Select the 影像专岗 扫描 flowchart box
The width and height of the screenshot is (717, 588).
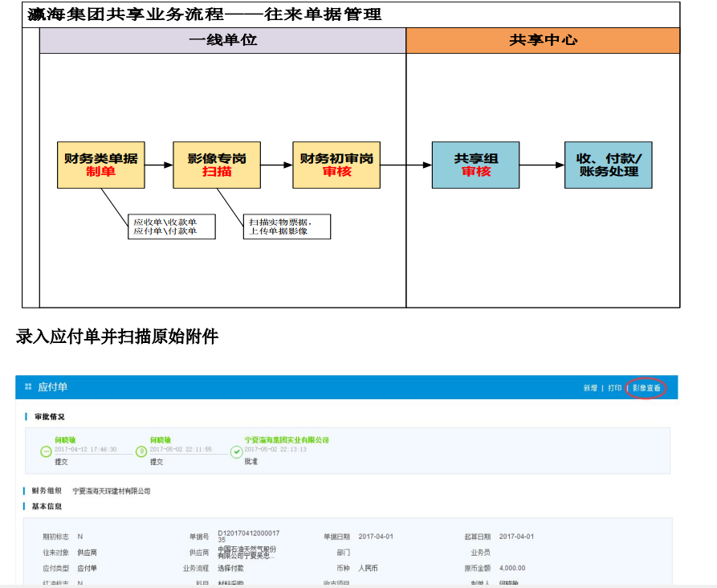click(217, 165)
